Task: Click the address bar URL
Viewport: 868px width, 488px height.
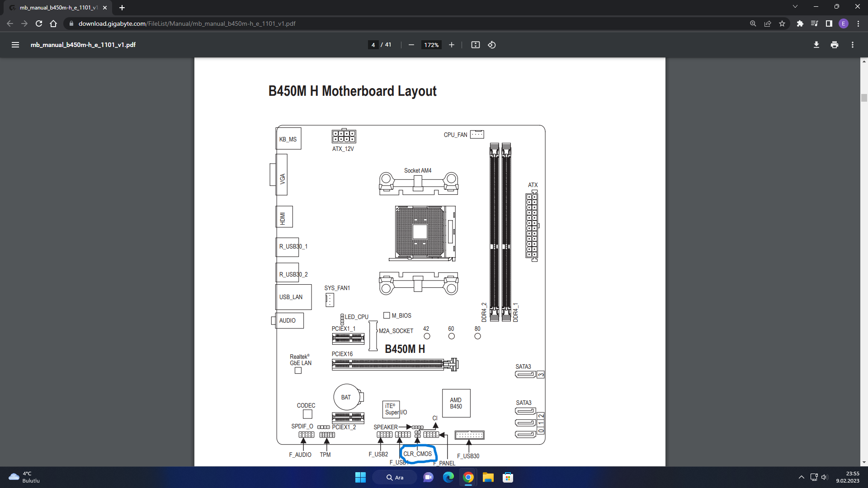Action: click(x=187, y=23)
